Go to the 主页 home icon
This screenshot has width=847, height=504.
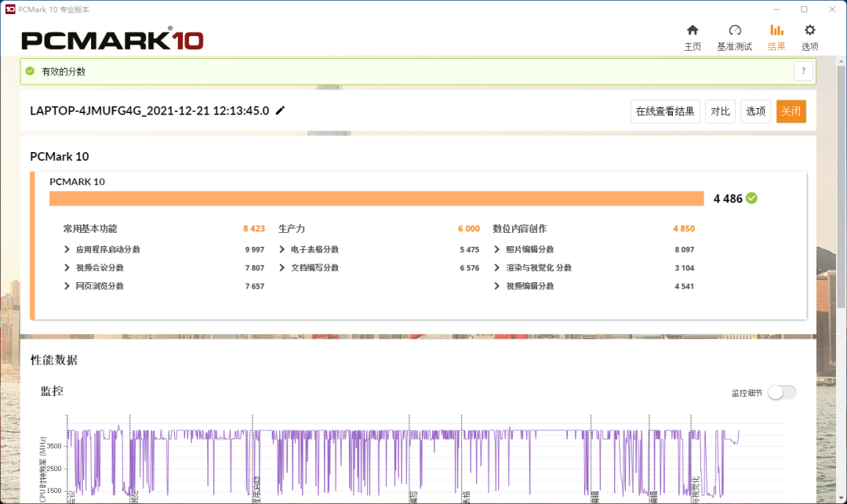pyautogui.click(x=692, y=31)
